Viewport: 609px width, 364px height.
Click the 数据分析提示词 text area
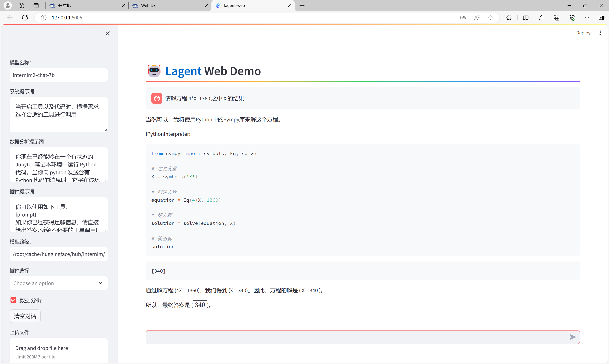59,165
